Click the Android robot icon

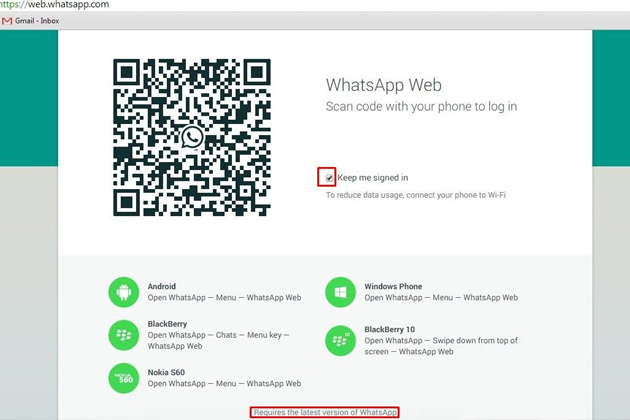(x=124, y=292)
